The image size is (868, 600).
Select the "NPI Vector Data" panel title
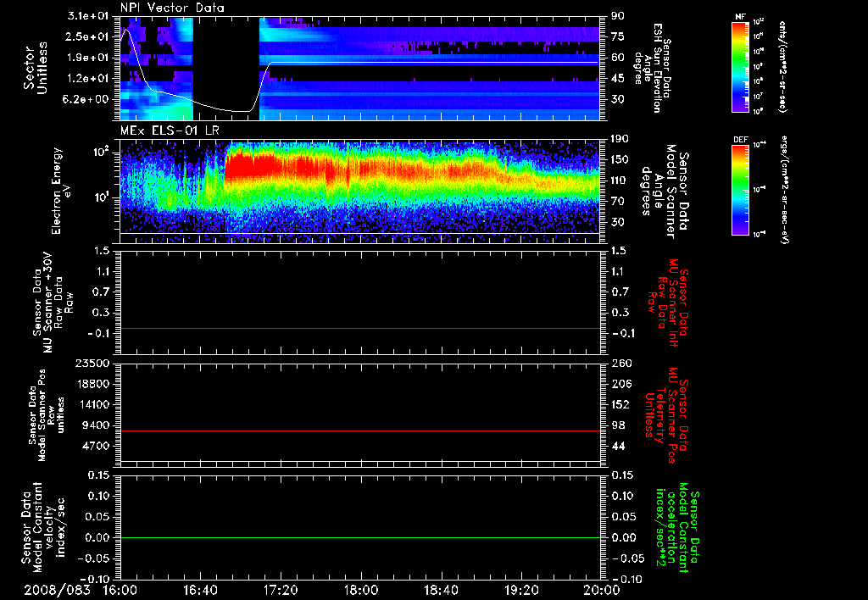click(172, 8)
